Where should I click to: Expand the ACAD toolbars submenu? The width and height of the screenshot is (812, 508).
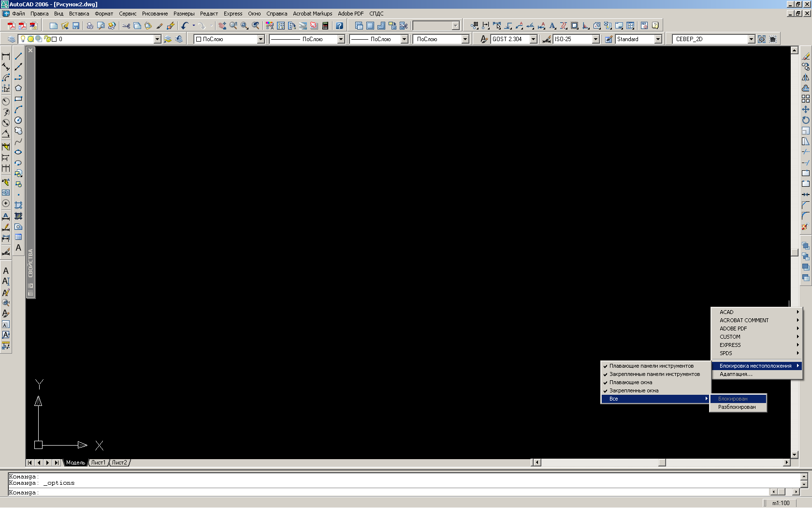click(x=757, y=312)
